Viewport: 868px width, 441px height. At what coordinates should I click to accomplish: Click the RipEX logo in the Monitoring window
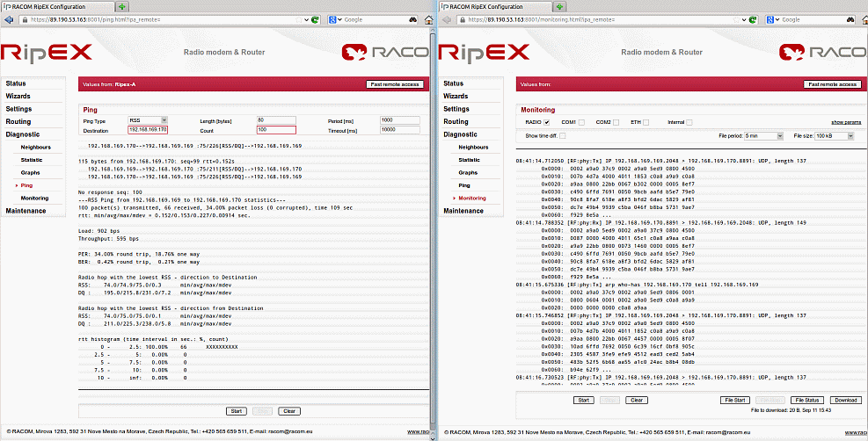click(x=484, y=52)
